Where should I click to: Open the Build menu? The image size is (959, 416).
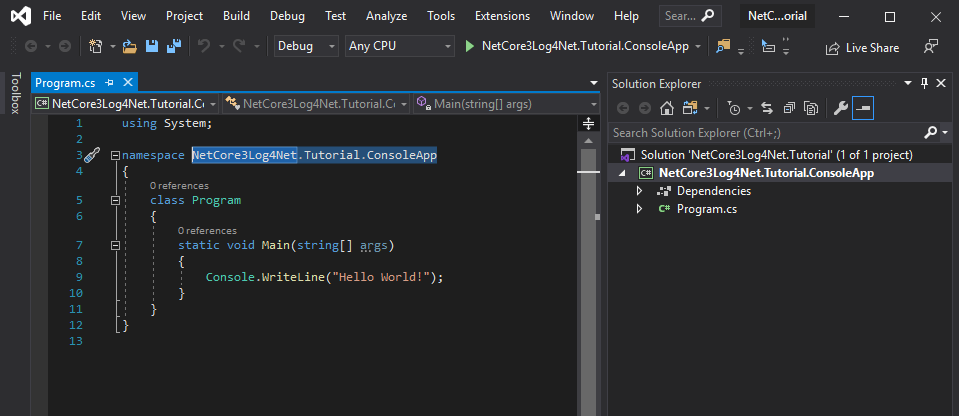click(236, 16)
